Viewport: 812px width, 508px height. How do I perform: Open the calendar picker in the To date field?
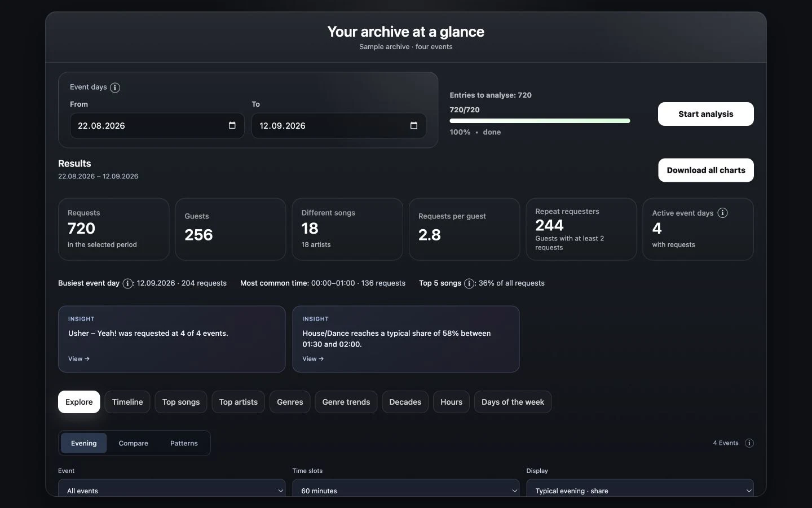[x=413, y=125]
